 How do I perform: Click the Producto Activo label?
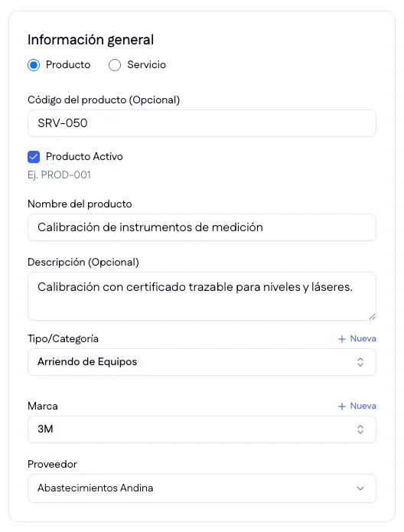84,157
